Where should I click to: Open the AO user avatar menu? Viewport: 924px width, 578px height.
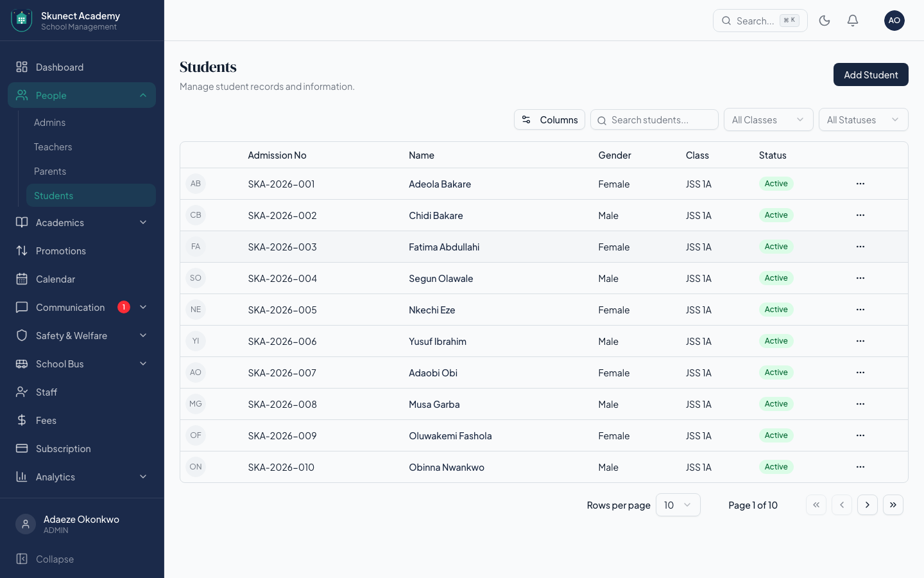pyautogui.click(x=894, y=21)
